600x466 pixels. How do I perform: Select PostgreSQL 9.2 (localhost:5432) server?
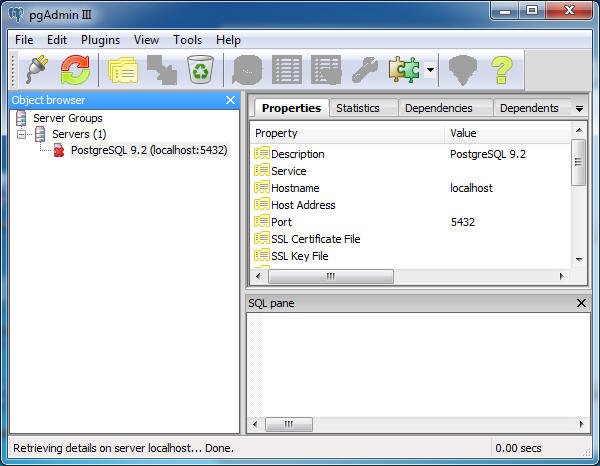(149, 150)
